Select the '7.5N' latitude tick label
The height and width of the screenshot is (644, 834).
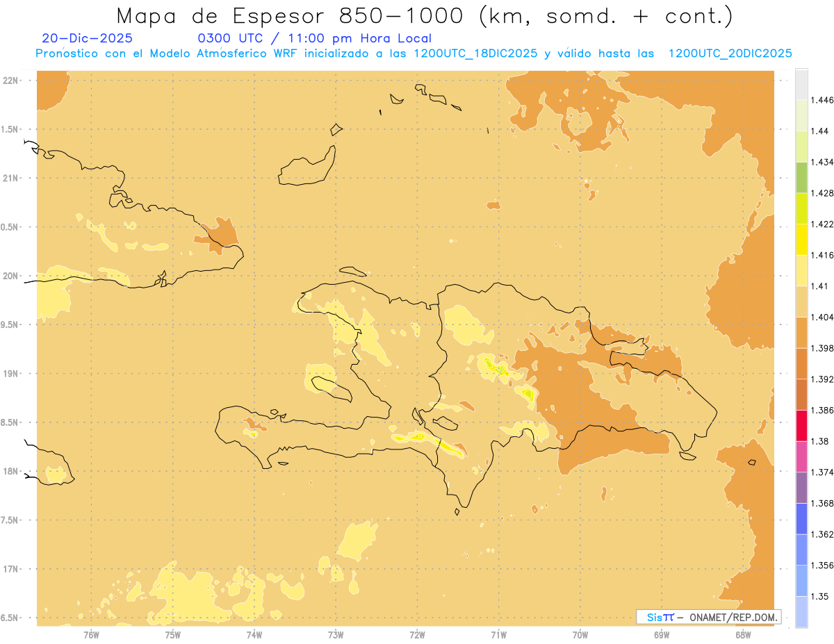coord(10,520)
